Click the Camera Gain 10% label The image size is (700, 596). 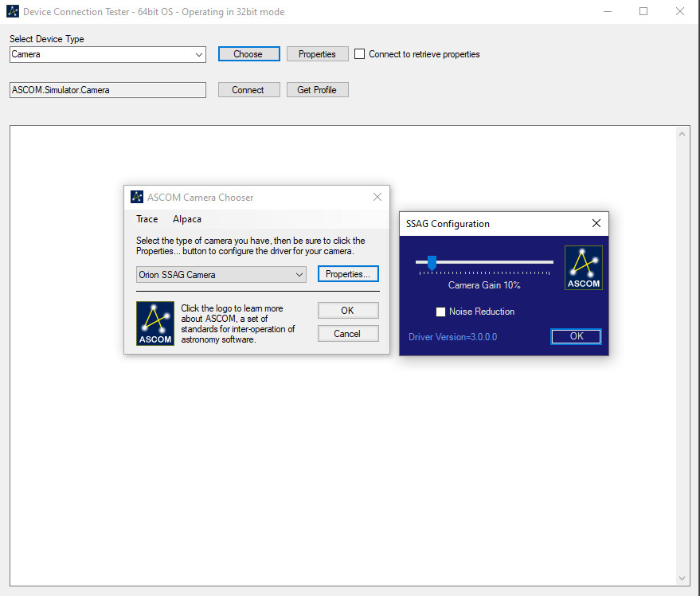tap(484, 285)
